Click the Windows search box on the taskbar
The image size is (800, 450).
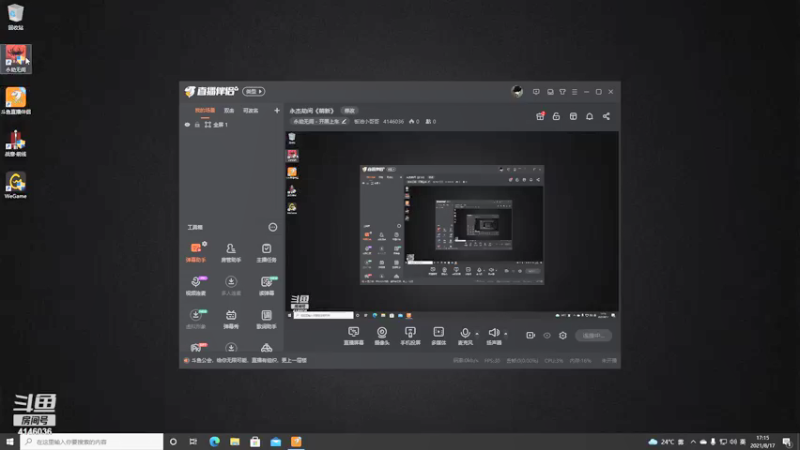pyautogui.click(x=92, y=441)
